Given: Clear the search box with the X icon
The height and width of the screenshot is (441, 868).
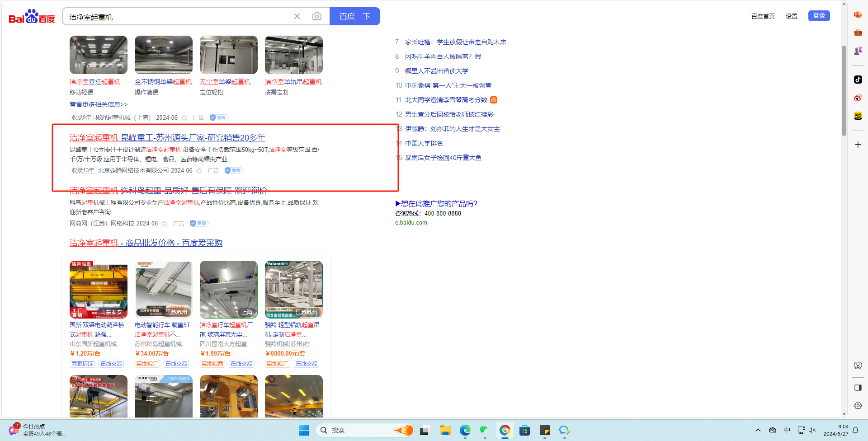Looking at the screenshot, I should [297, 16].
